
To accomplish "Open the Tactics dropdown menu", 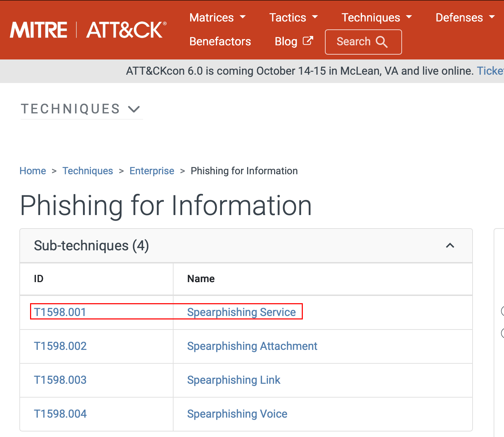I will 293,18.
